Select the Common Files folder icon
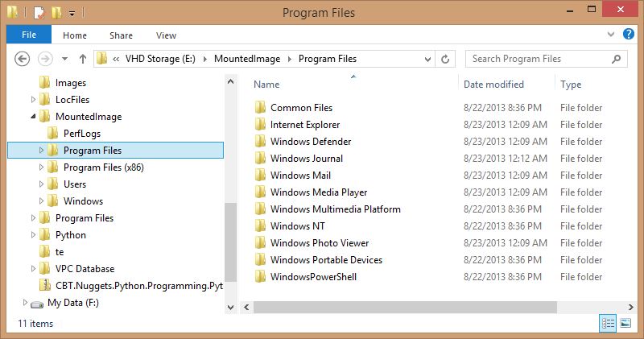Viewport: 644px width, 339px height. 260,108
